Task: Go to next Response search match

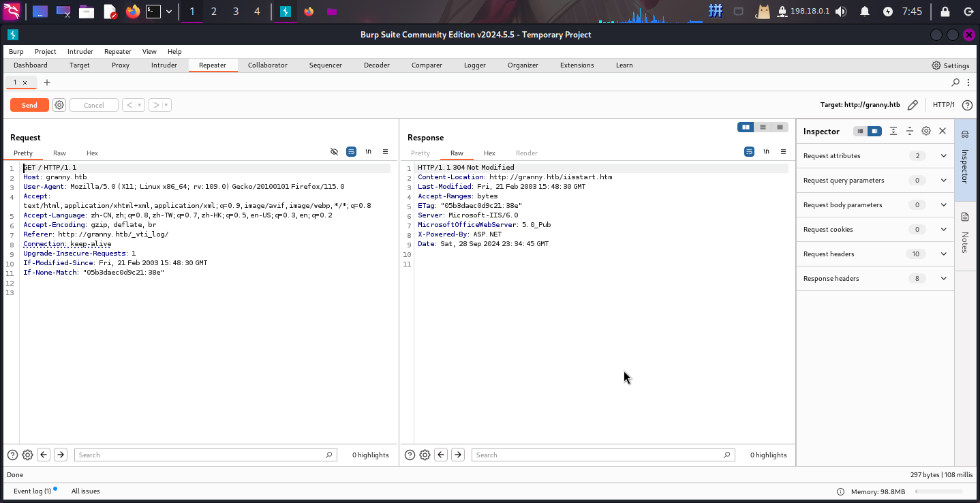Action: [458, 455]
